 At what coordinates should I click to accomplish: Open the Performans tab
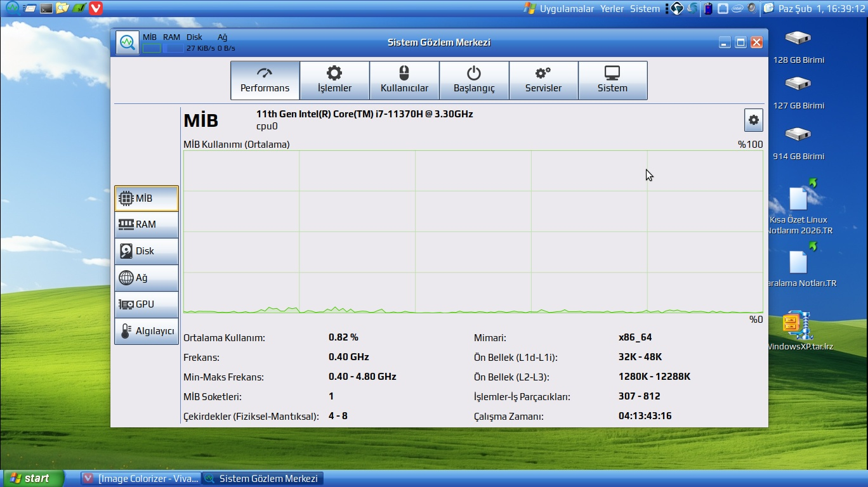click(x=265, y=81)
